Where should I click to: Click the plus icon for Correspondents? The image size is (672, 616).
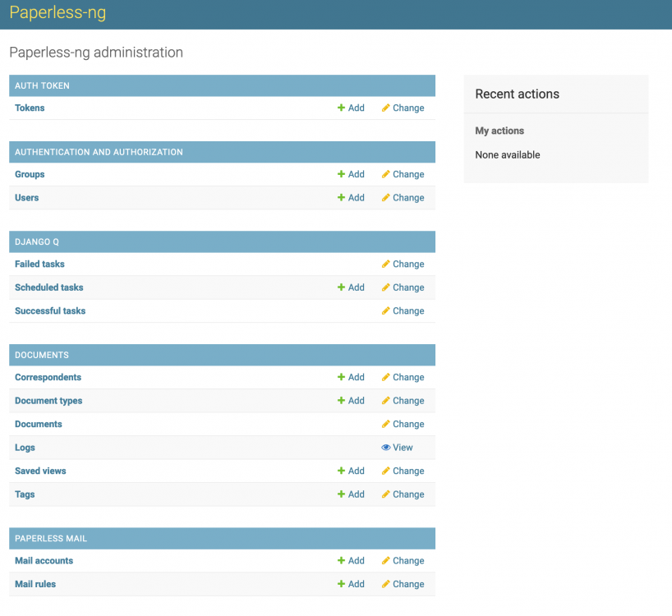coord(341,377)
